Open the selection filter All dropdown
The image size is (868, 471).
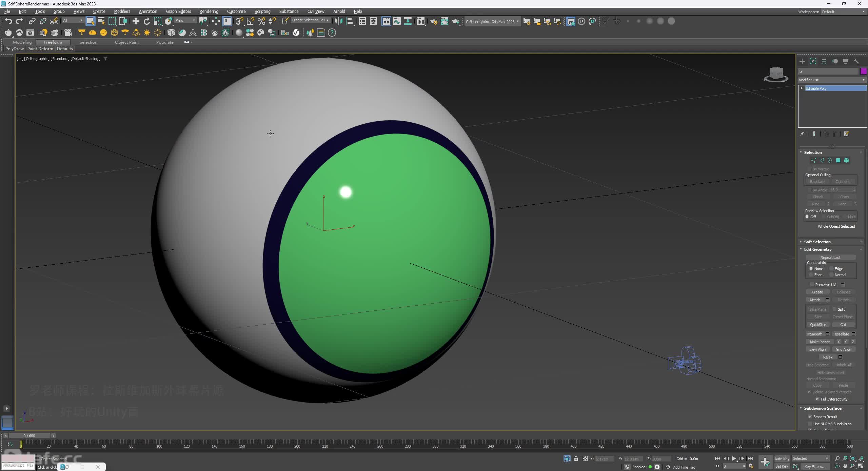click(x=73, y=20)
